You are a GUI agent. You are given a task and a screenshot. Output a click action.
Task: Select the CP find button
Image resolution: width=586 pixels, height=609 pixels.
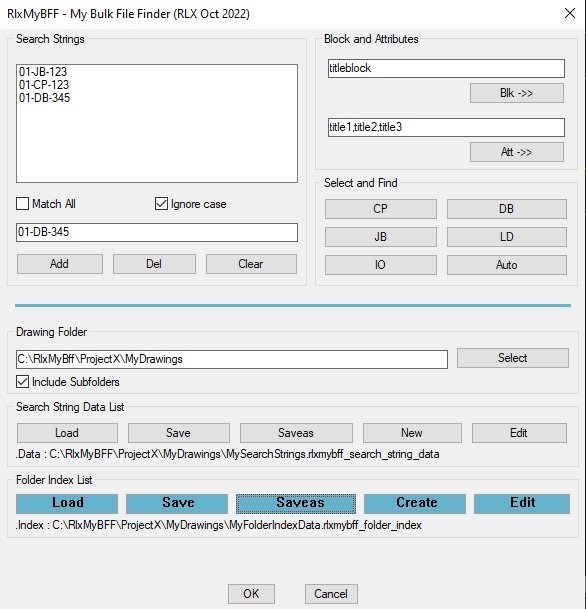(x=381, y=209)
